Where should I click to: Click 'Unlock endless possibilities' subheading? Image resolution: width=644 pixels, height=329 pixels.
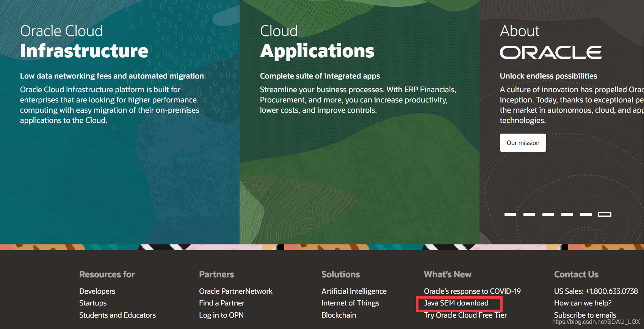pyautogui.click(x=548, y=76)
